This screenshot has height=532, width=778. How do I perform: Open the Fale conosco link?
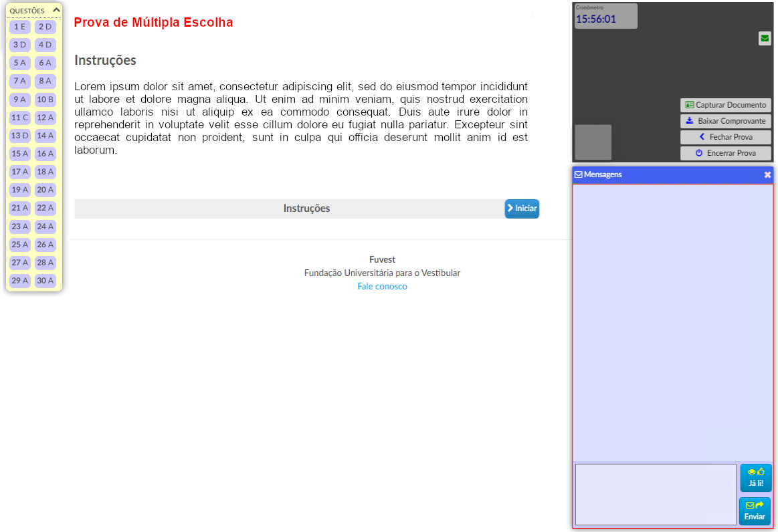point(382,287)
